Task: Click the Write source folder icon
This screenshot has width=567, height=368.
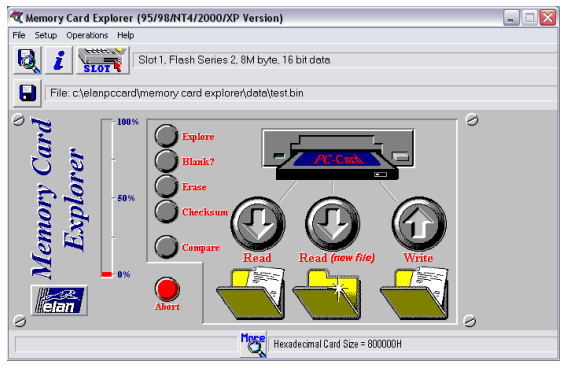Action: pos(414,294)
